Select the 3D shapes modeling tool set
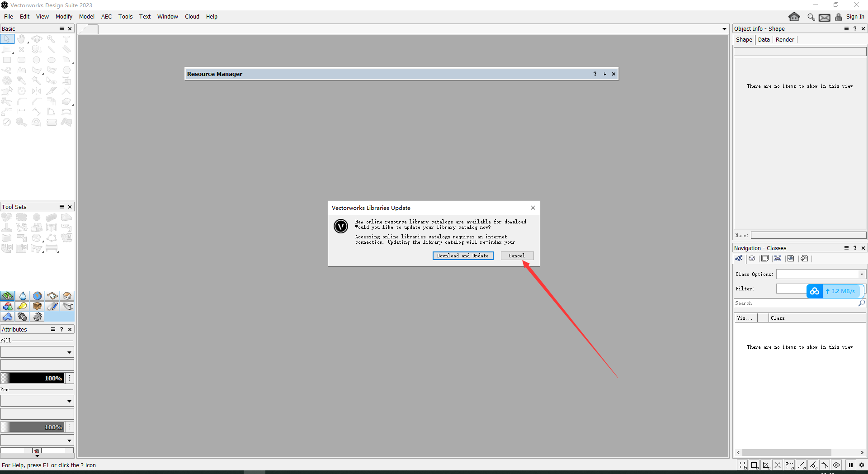This screenshot has height=474, width=868. tap(7, 306)
